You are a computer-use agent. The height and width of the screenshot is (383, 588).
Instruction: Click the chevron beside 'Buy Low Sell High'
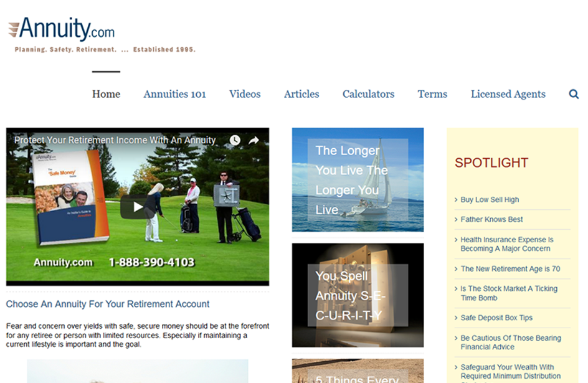456,200
